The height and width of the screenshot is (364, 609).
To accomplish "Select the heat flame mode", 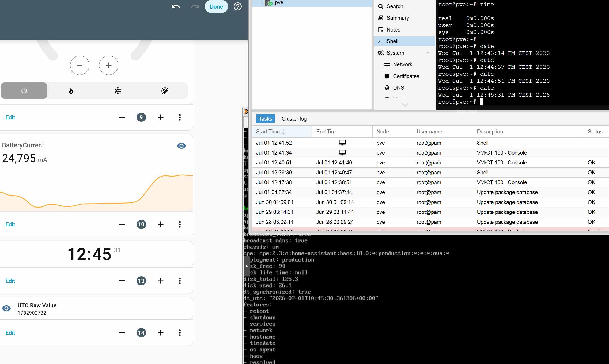I will 71,91.
